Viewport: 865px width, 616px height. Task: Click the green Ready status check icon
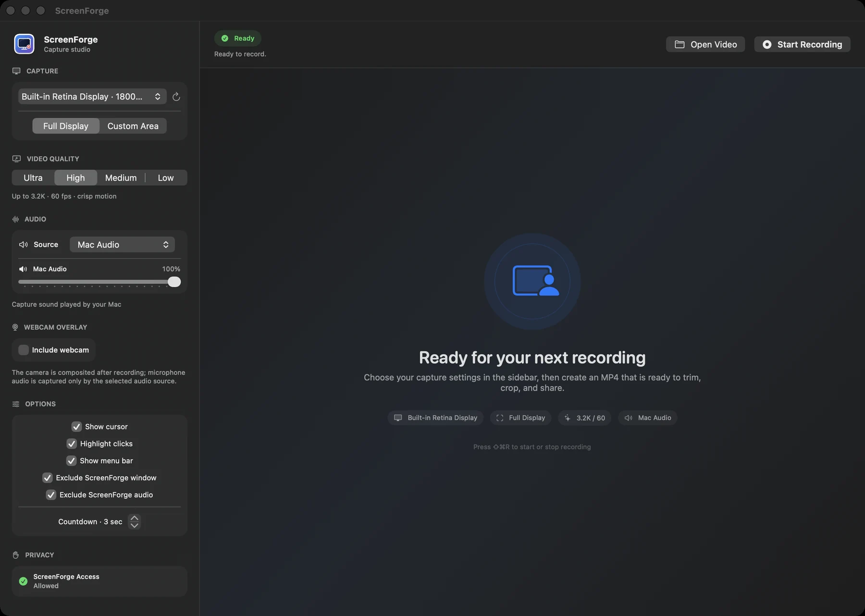[x=225, y=38]
